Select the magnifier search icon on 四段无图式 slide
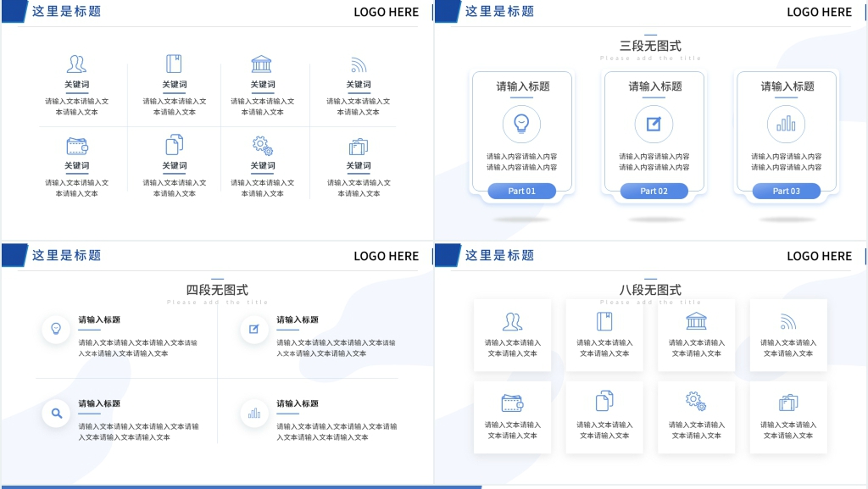This screenshot has height=489, width=868. (57, 414)
